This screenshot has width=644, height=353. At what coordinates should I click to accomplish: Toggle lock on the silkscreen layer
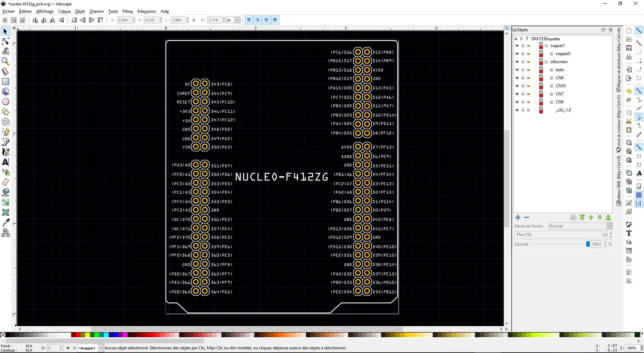523,62
